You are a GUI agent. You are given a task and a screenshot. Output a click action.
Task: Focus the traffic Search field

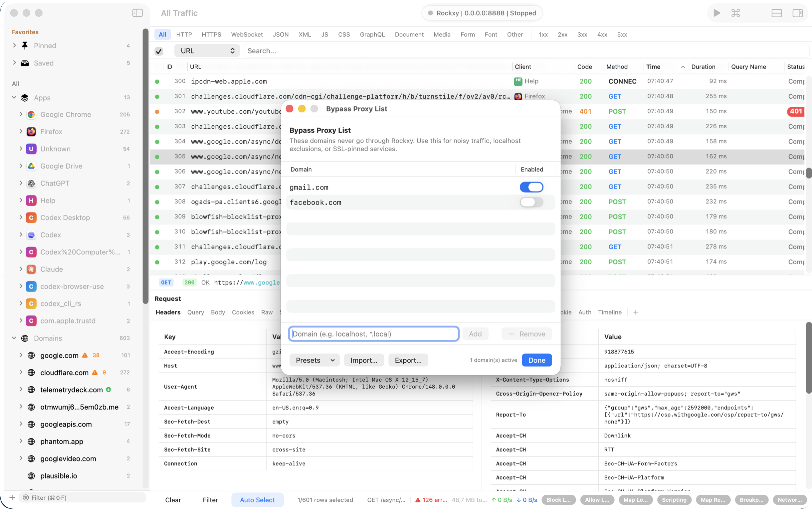(525, 51)
